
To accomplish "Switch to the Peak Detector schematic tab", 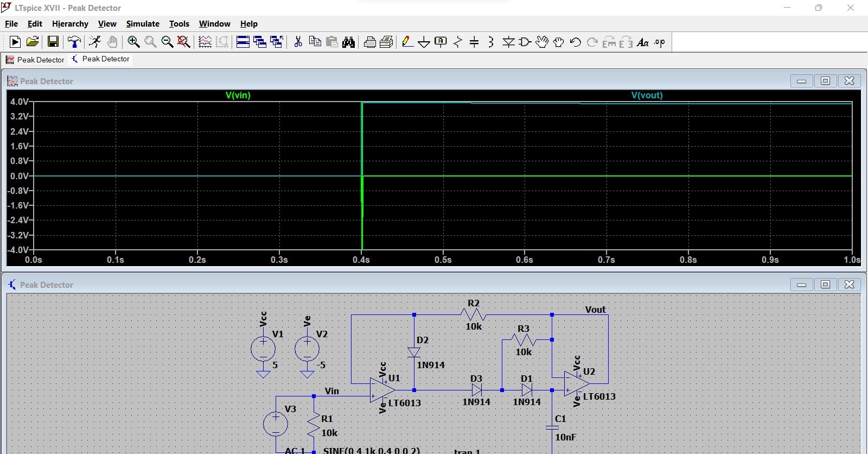I will point(100,59).
